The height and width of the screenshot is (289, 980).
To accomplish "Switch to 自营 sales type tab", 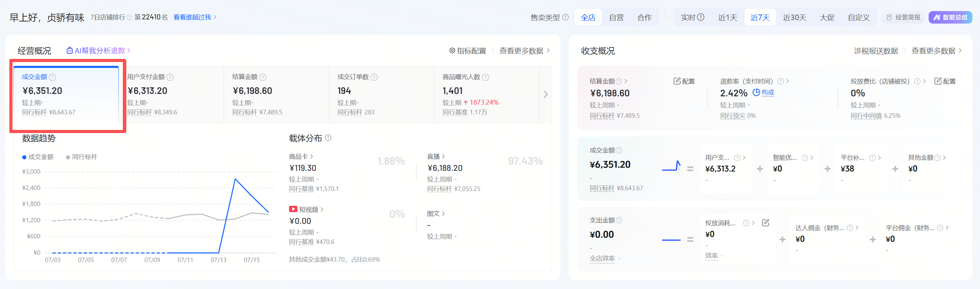I will 616,17.
